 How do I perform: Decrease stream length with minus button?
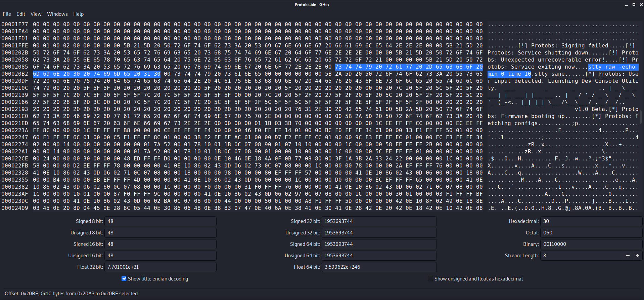tap(628, 256)
